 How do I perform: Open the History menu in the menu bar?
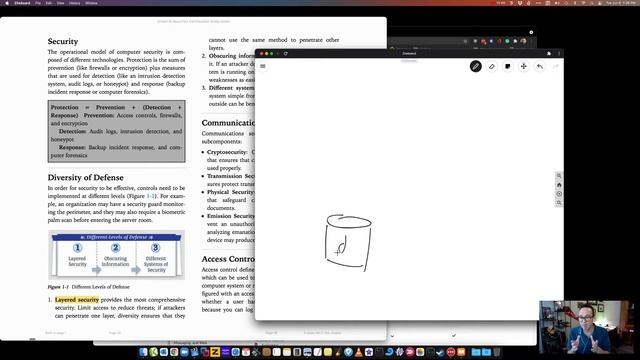pos(74,3)
